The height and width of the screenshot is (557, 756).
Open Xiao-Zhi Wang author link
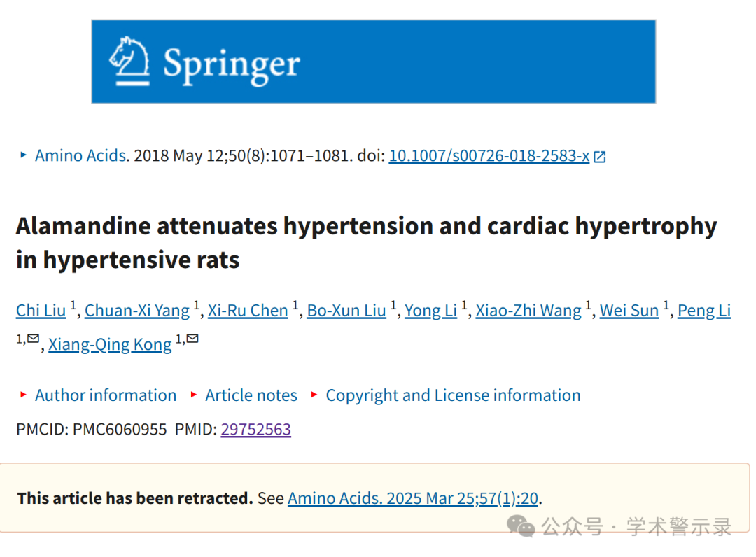click(528, 311)
